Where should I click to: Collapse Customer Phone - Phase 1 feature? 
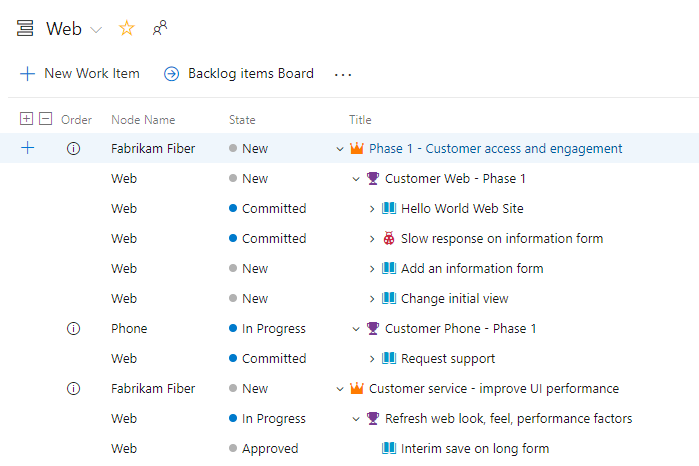click(x=356, y=329)
